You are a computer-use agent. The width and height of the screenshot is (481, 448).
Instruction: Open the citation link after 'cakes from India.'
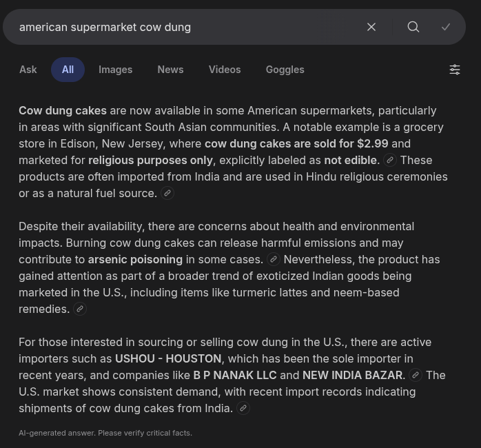click(x=243, y=408)
